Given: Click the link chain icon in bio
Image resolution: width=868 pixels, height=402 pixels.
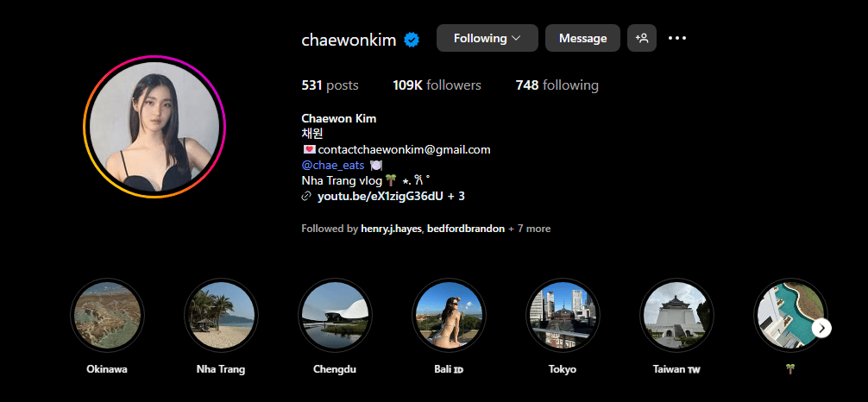Looking at the screenshot, I should (306, 196).
